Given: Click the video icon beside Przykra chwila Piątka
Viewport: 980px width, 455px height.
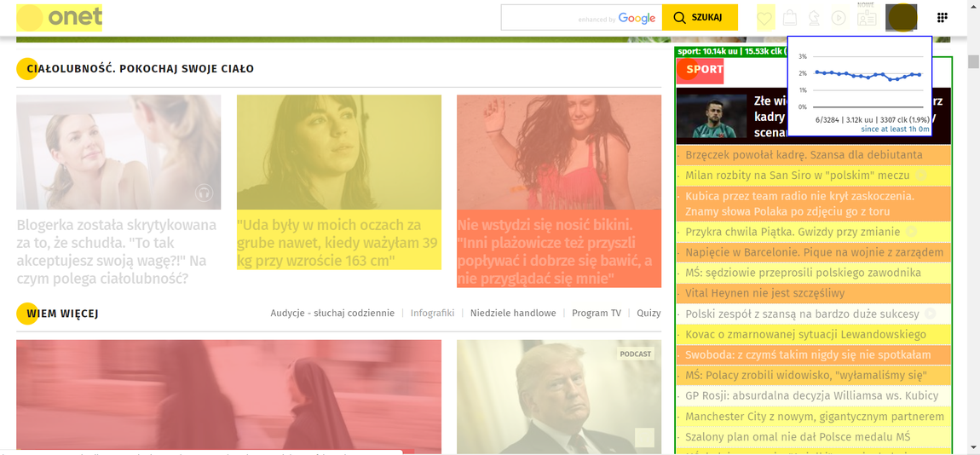Looking at the screenshot, I should coord(911,232).
